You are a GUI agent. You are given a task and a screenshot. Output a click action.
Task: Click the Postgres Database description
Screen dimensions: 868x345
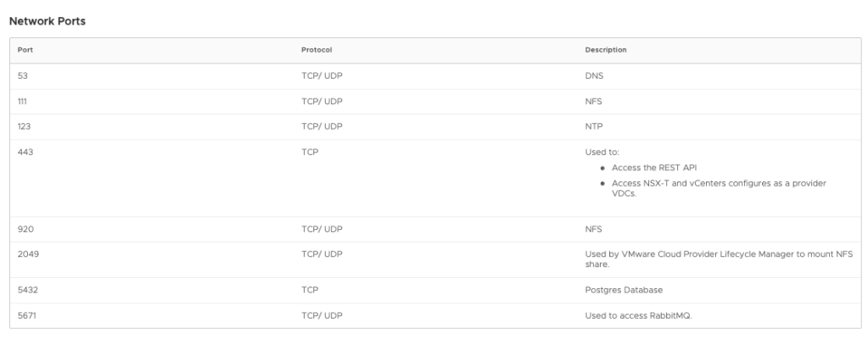click(x=624, y=290)
